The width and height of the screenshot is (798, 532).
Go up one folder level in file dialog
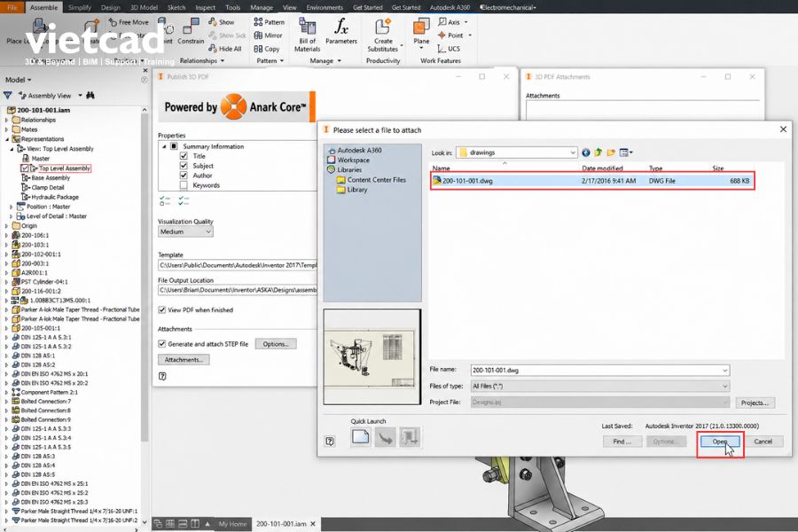(x=598, y=153)
